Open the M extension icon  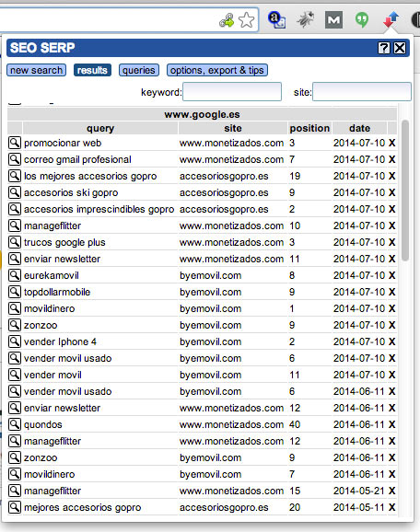(333, 19)
